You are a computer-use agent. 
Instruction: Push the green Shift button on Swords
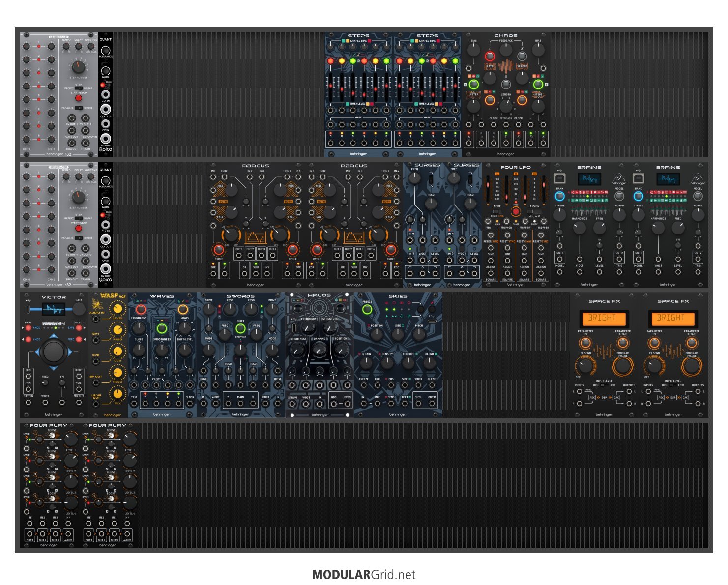pos(240,329)
